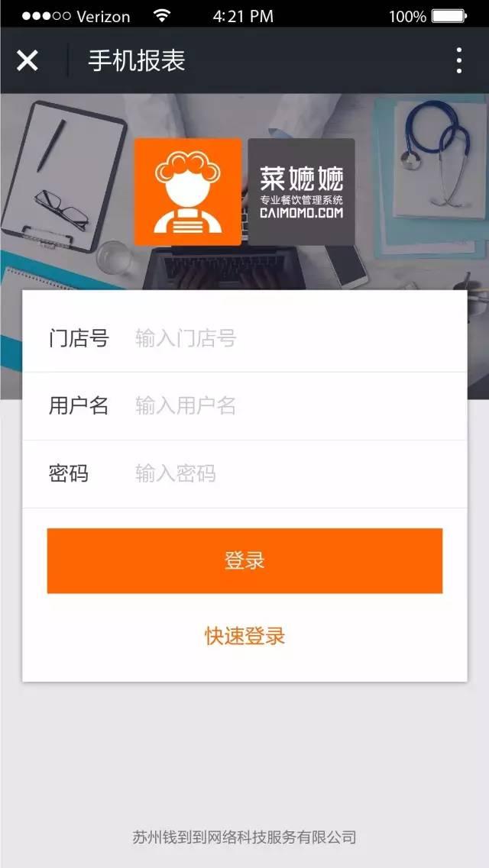Tap the 密码 field label

coord(69,473)
